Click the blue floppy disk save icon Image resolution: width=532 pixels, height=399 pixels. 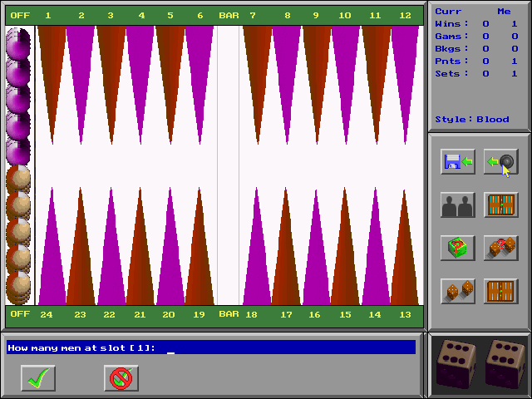457,162
